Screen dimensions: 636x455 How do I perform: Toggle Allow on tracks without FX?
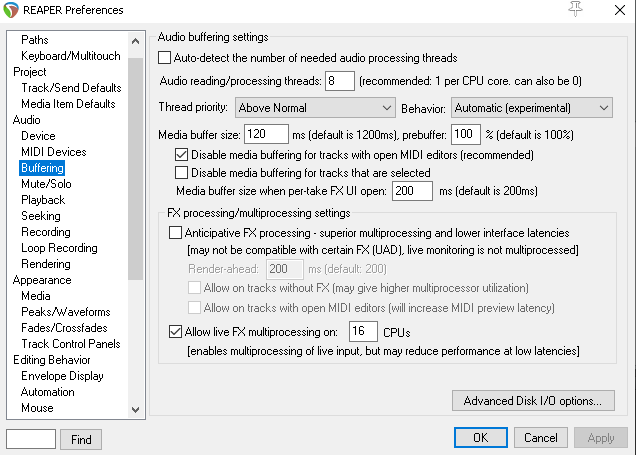(x=194, y=288)
